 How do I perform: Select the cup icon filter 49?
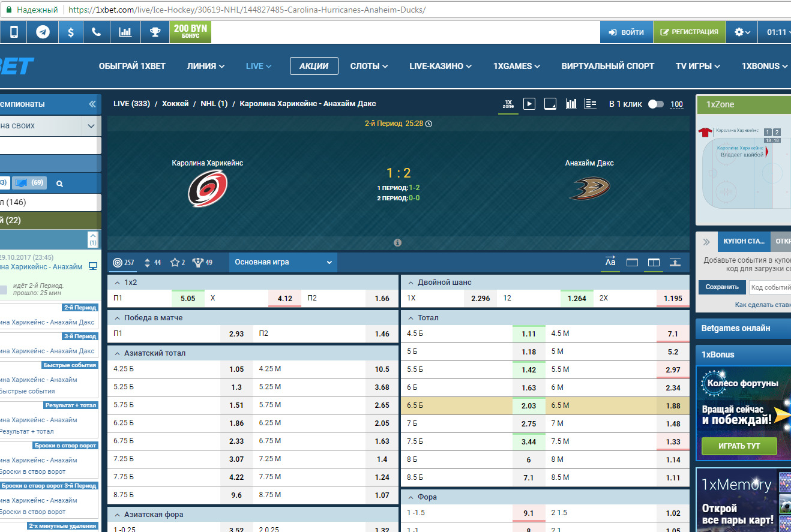coord(202,262)
